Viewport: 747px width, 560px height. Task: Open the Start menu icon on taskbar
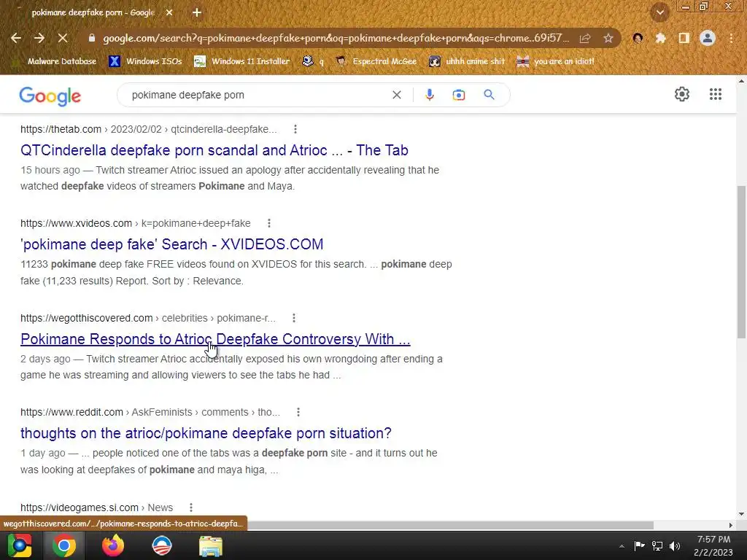tap(20, 545)
